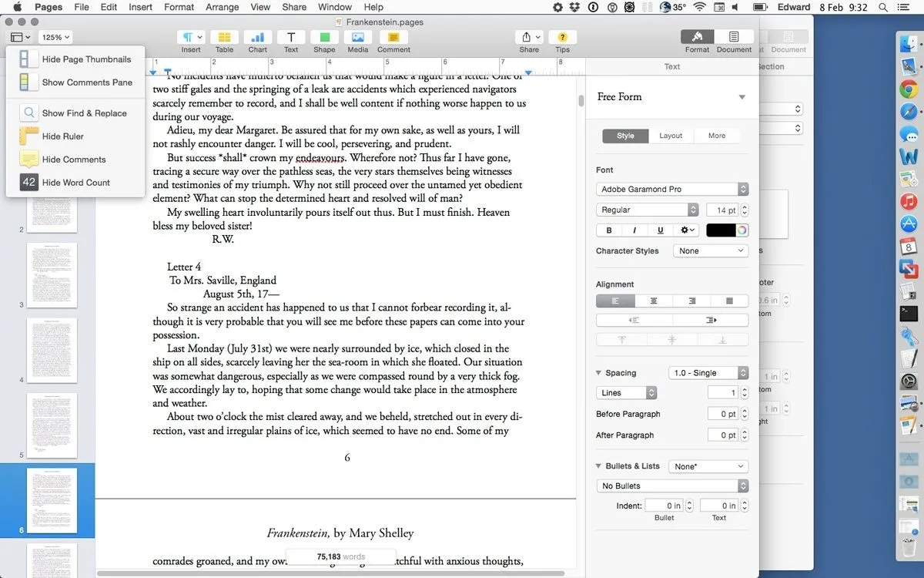Open the black text color swatch

point(721,230)
